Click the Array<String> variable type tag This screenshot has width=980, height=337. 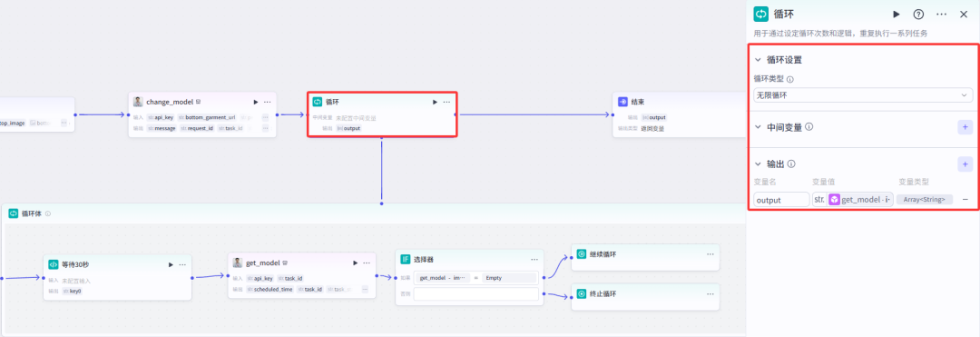click(925, 200)
